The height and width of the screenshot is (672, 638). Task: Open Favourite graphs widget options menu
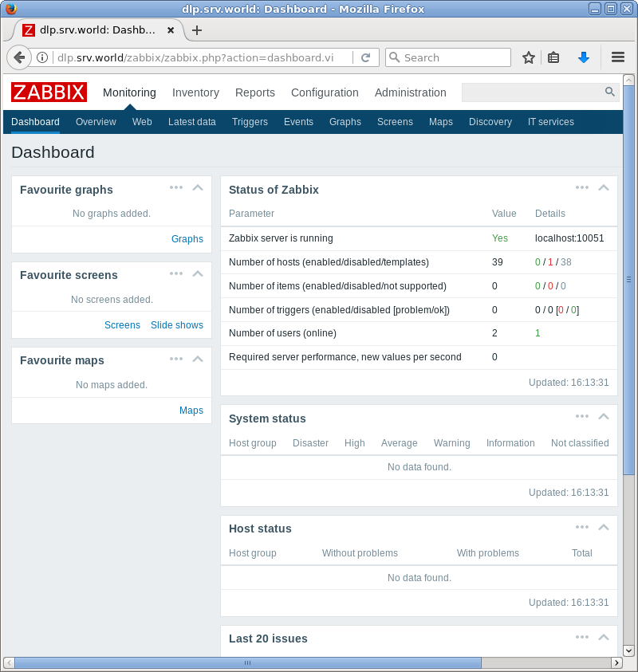tap(176, 187)
